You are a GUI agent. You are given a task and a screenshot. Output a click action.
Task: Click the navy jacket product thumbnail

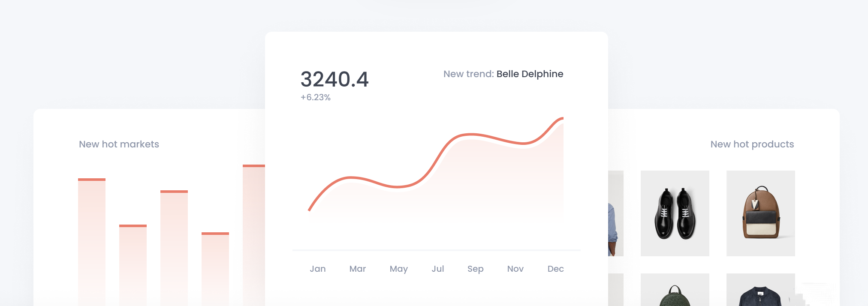(x=760, y=291)
